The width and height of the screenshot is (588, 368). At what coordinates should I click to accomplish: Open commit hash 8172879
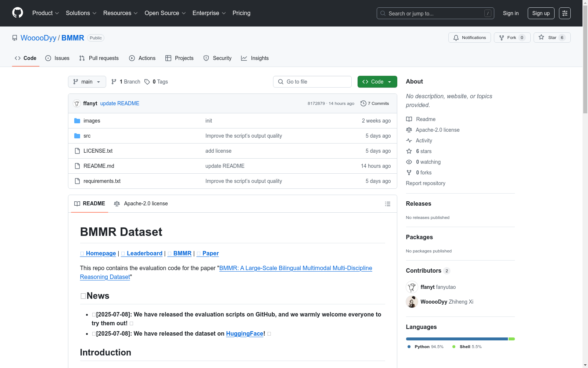pos(316,103)
